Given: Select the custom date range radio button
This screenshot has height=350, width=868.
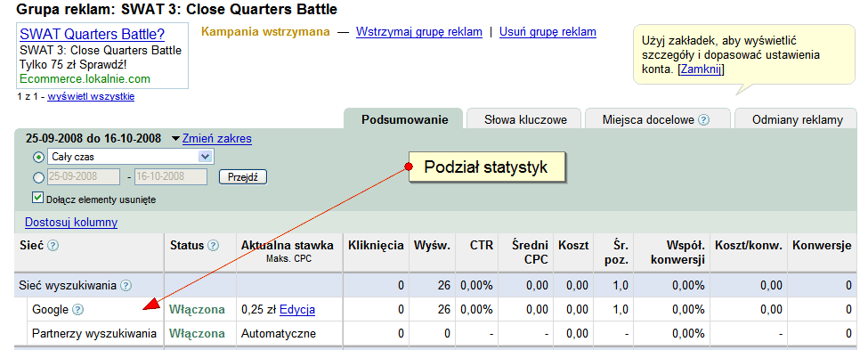Looking at the screenshot, I should coord(39,178).
